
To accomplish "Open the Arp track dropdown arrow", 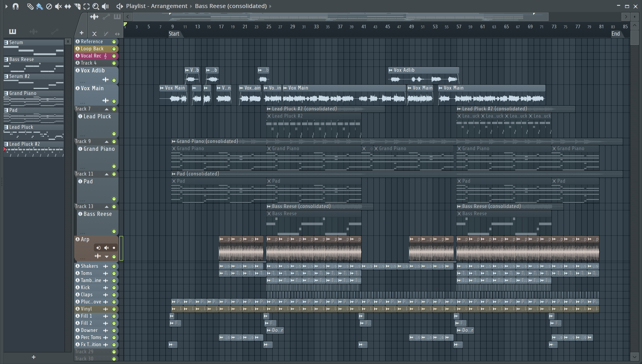I will point(107,257).
